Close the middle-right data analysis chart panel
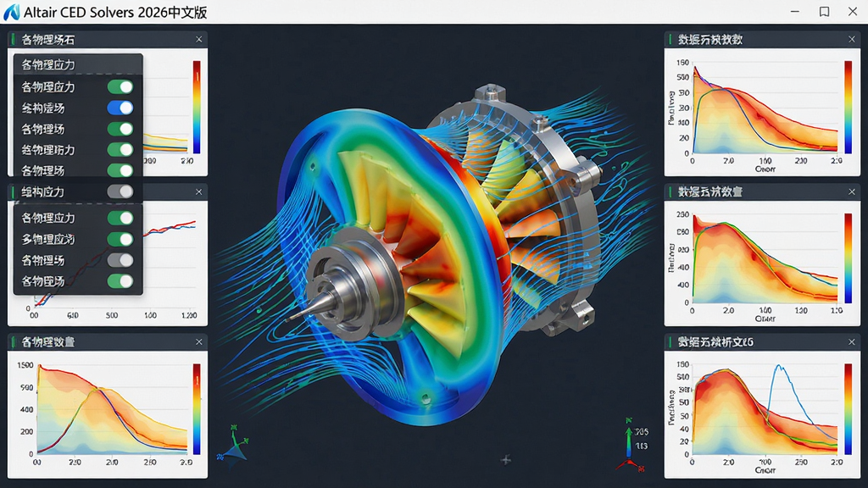 [x=851, y=191]
